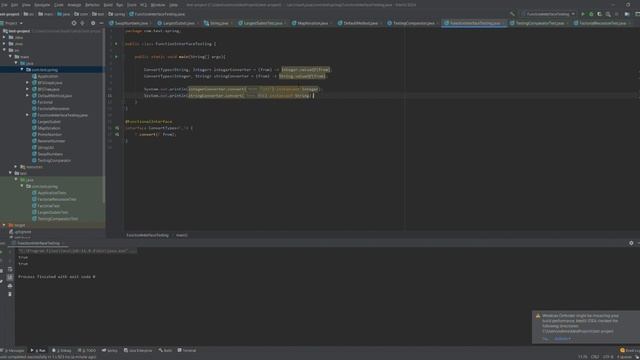
Task: Collapse the main folder in project tree
Action: pyautogui.click(x=11, y=57)
